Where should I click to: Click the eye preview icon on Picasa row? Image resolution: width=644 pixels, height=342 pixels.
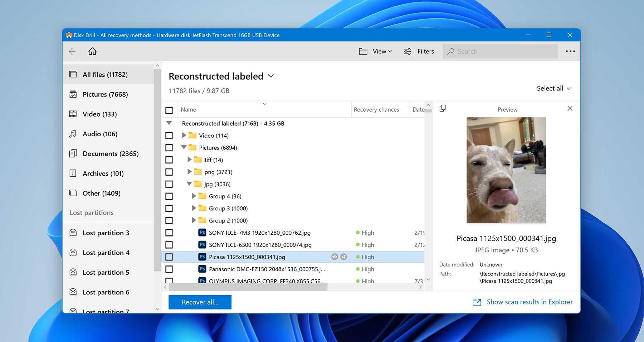point(335,257)
